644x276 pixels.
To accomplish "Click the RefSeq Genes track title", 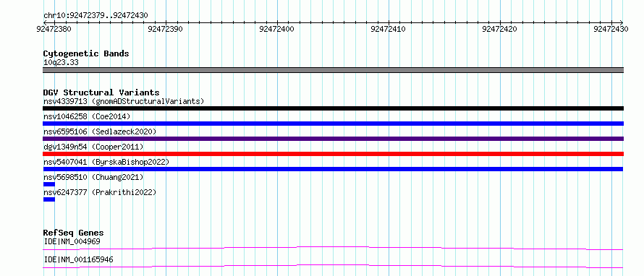I will 73,233.
